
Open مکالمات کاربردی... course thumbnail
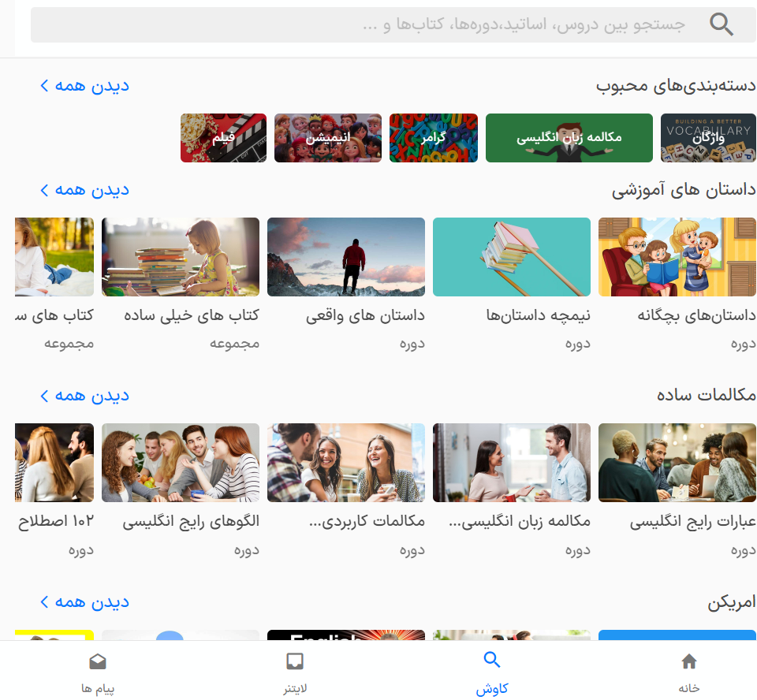[346, 463]
